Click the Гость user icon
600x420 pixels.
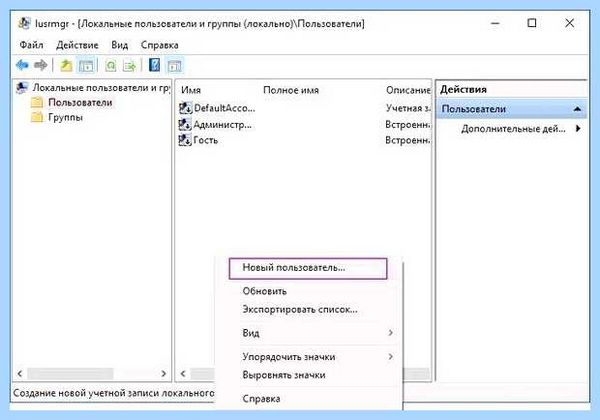185,140
